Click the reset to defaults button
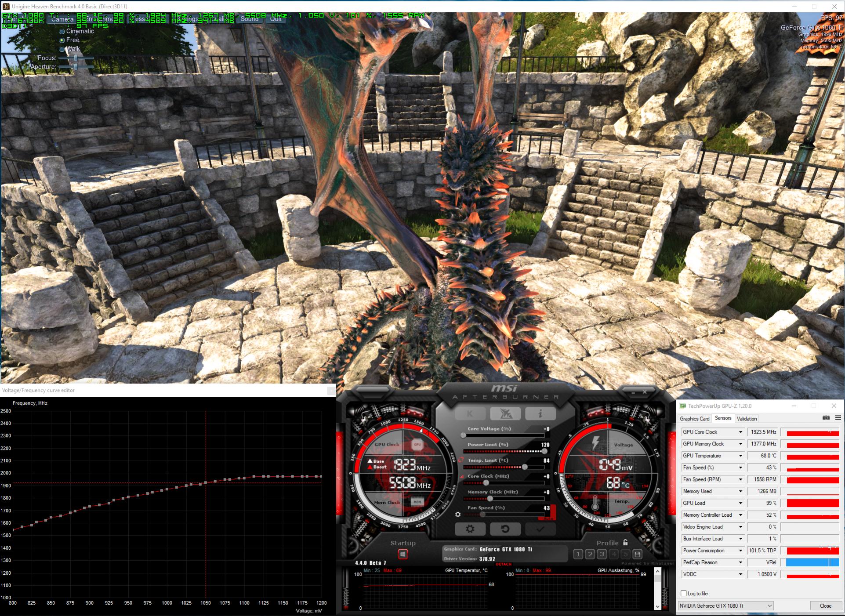 (x=505, y=529)
